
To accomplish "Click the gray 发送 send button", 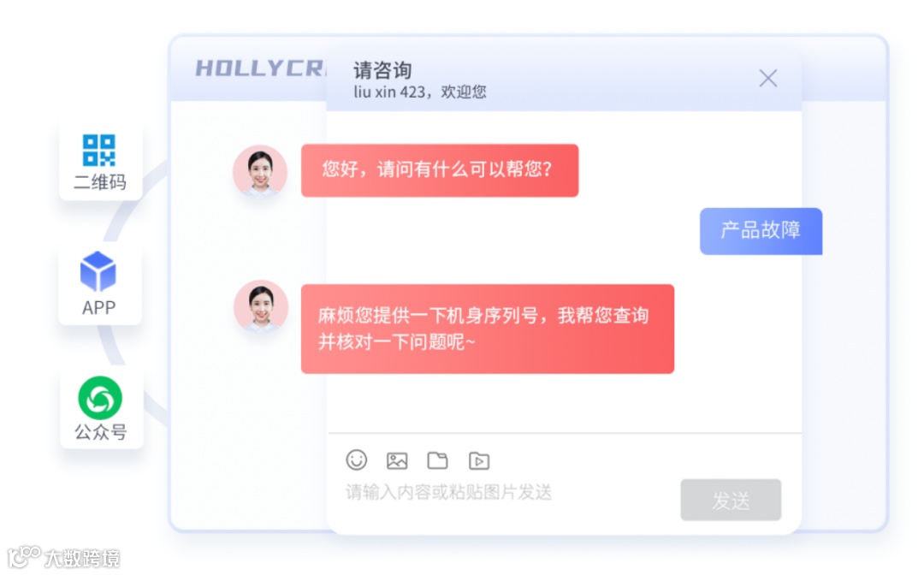I will click(731, 500).
